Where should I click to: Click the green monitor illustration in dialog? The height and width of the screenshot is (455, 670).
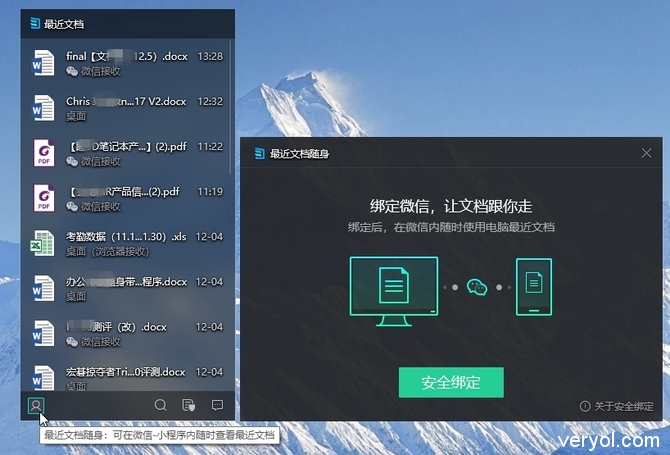394,291
